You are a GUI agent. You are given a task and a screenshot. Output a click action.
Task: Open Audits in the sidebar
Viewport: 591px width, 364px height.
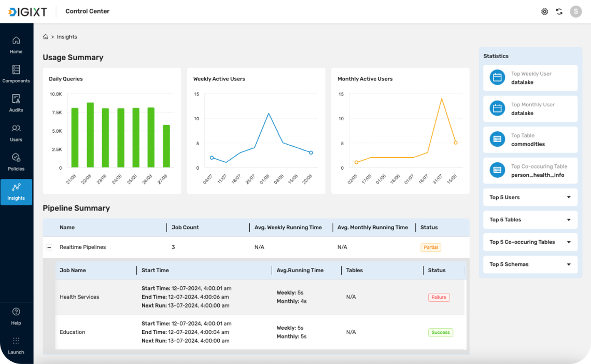pyautogui.click(x=16, y=103)
